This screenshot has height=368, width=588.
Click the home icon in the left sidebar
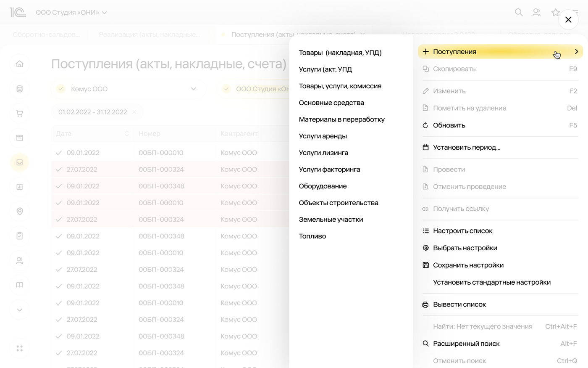pyautogui.click(x=20, y=64)
